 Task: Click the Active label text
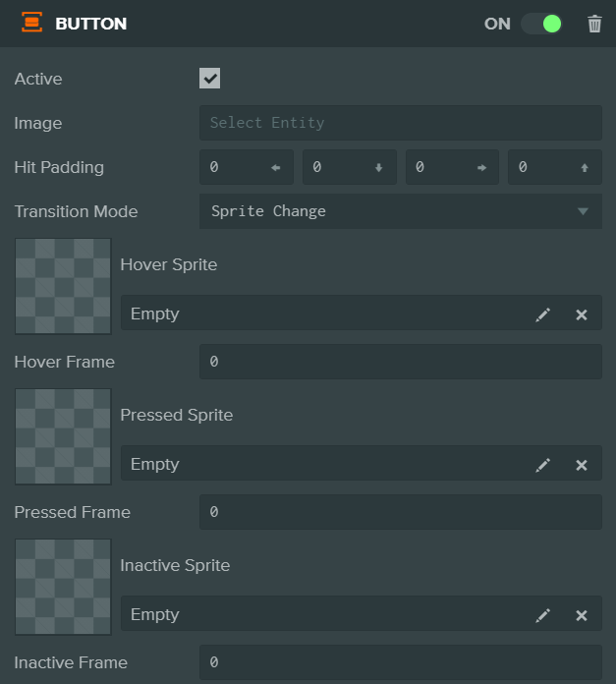point(38,79)
